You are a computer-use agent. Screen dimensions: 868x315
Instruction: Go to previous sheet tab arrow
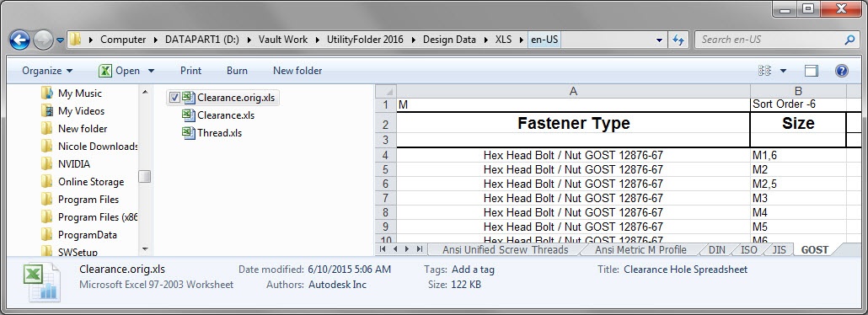(395, 249)
